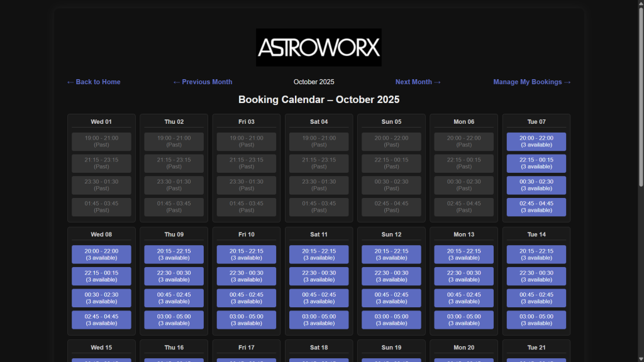Pick Tue 07 slot 02:45 - 04:45
644x362 pixels.
point(536,207)
